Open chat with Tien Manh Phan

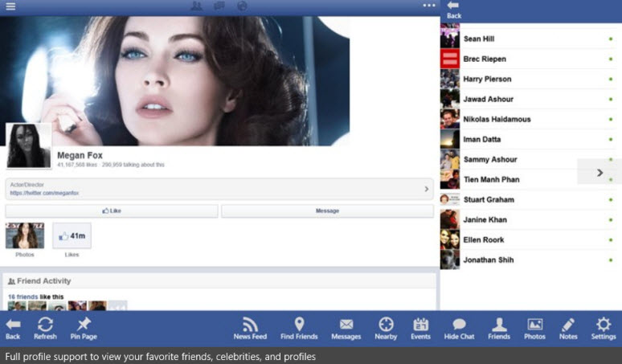(x=530, y=180)
